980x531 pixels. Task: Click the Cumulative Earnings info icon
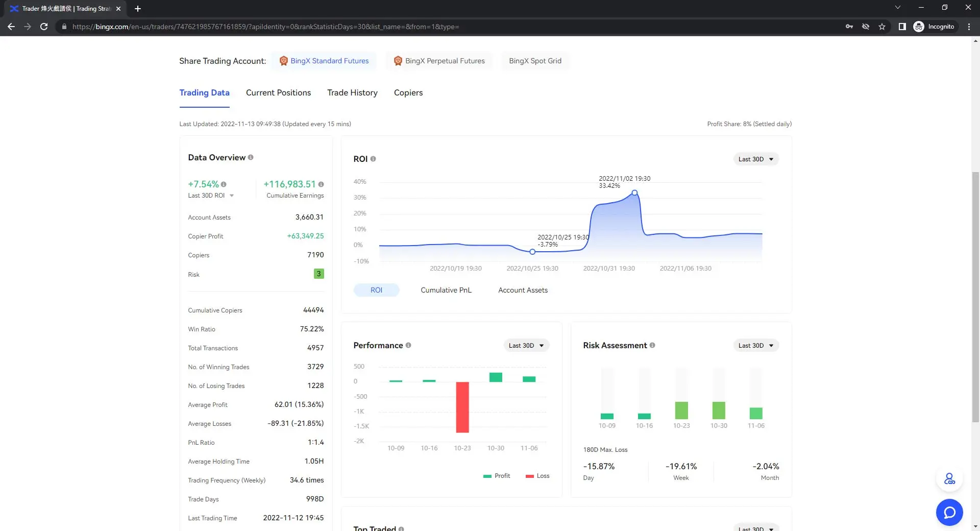(x=321, y=184)
